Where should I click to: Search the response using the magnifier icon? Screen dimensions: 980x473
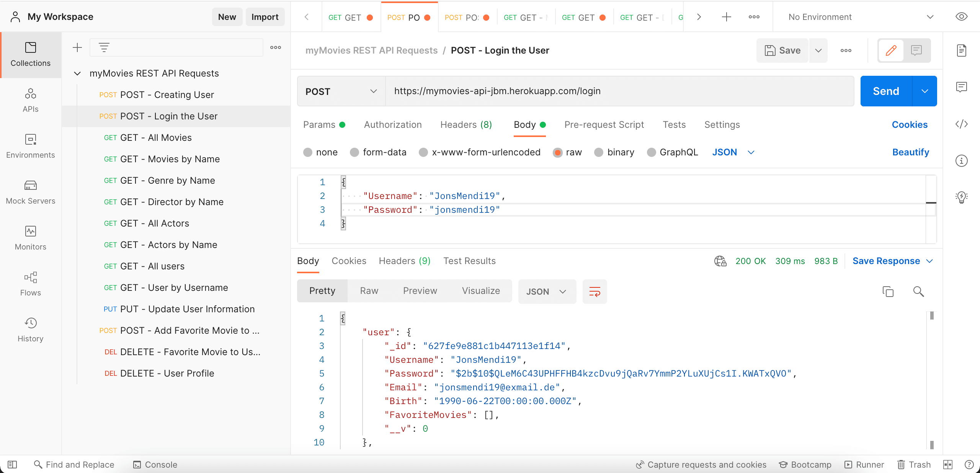click(x=918, y=292)
